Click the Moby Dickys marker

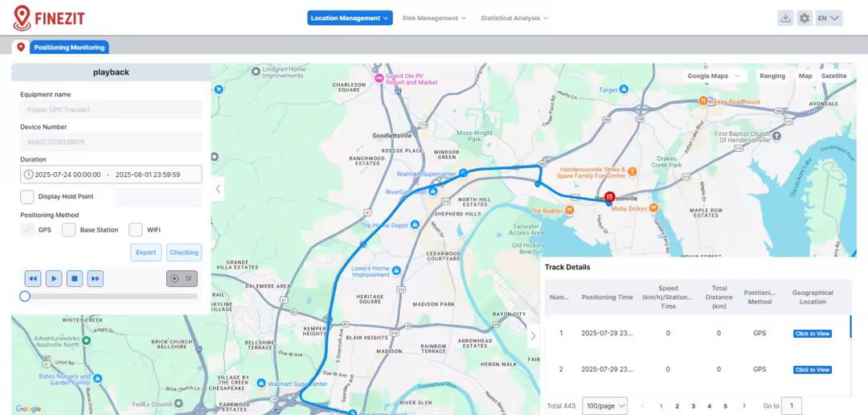(653, 207)
